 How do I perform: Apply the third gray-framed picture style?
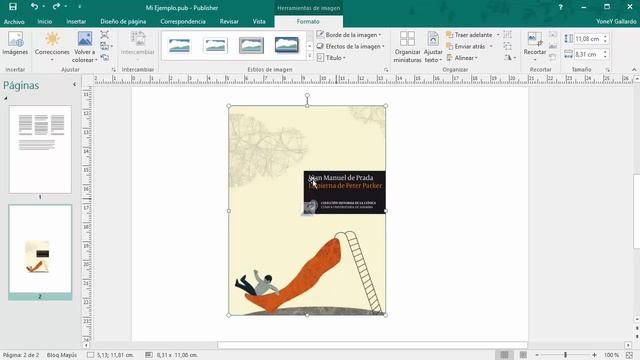click(x=251, y=45)
